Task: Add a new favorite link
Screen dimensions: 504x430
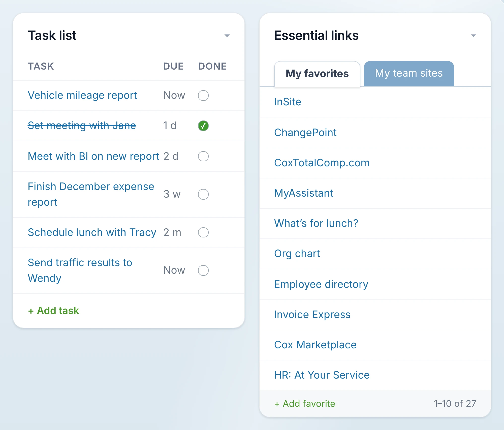Action: click(x=305, y=404)
